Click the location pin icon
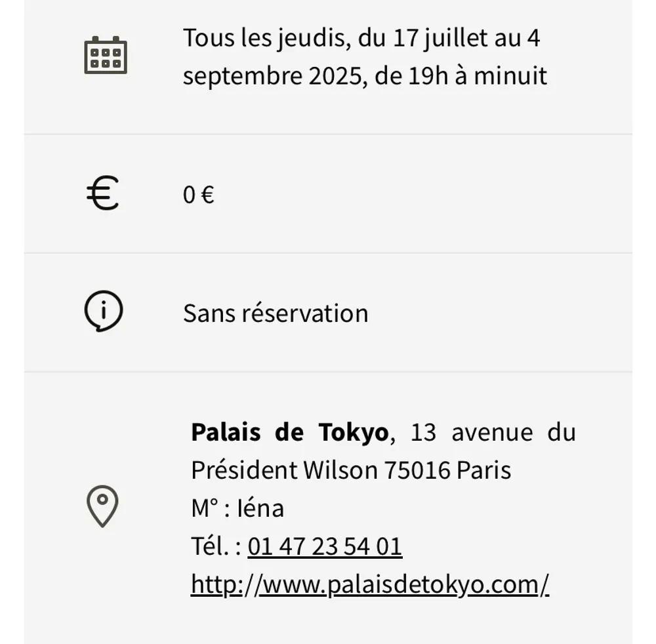The image size is (656, 644). 102,506
